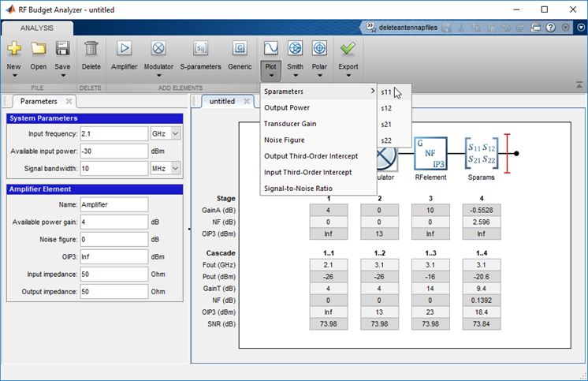Screen dimensions: 588x381
Task: Select Signal-to-Noise Ratio plot option
Action: pyautogui.click(x=298, y=189)
